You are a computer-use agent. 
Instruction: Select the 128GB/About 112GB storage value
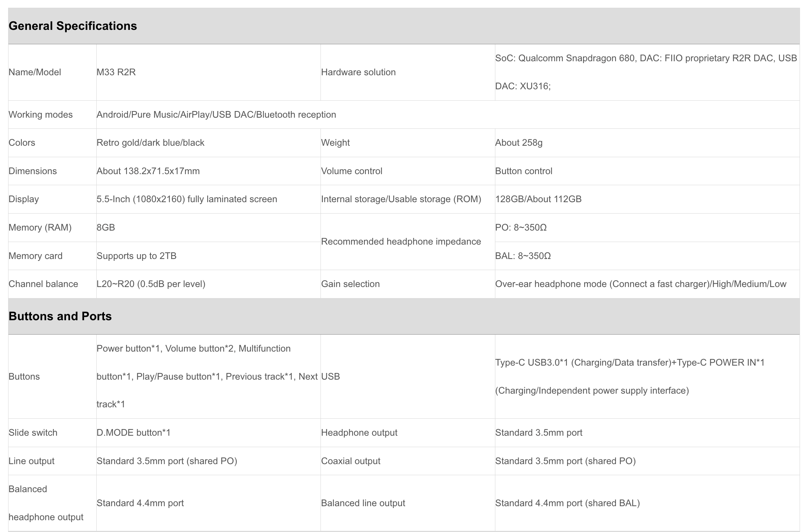pyautogui.click(x=538, y=199)
